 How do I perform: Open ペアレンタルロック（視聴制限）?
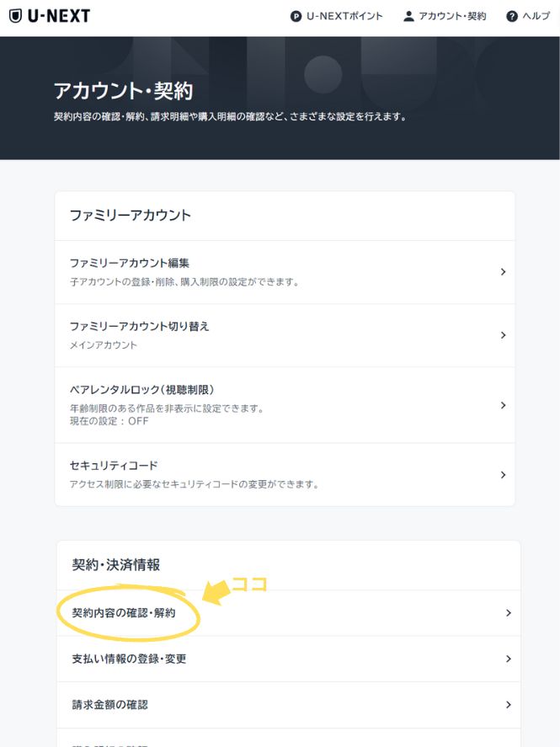[x=285, y=405]
